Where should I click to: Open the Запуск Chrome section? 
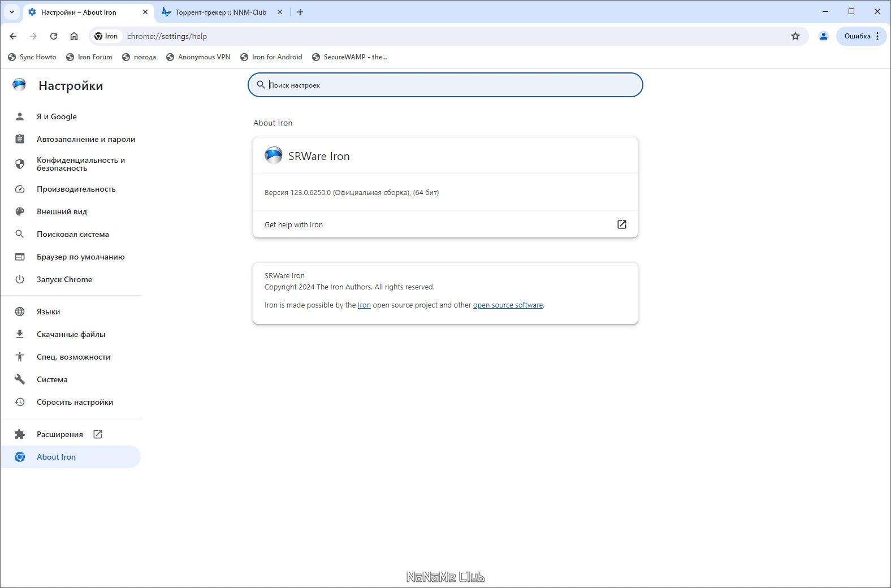coord(71,279)
